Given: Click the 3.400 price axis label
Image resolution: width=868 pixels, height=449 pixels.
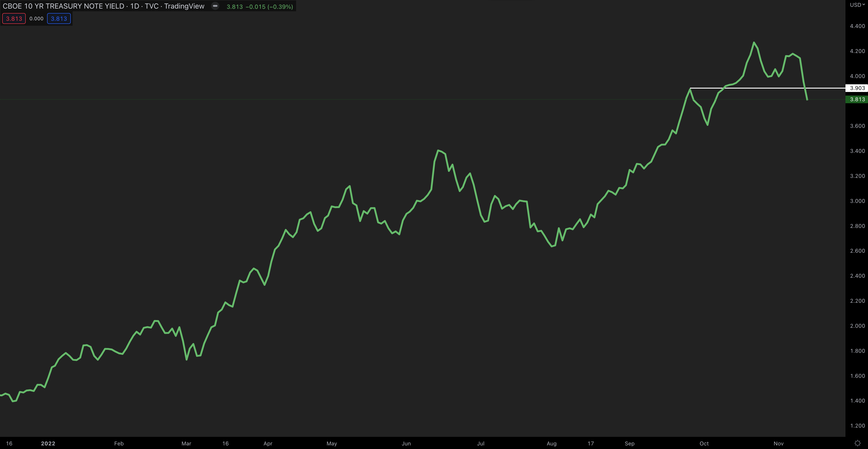Looking at the screenshot, I should pyautogui.click(x=857, y=151).
